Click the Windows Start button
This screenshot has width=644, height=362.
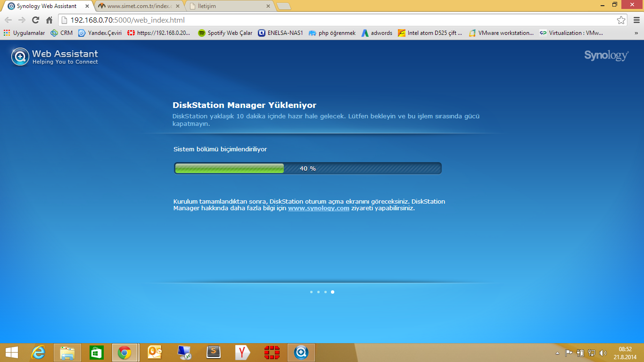click(x=11, y=353)
